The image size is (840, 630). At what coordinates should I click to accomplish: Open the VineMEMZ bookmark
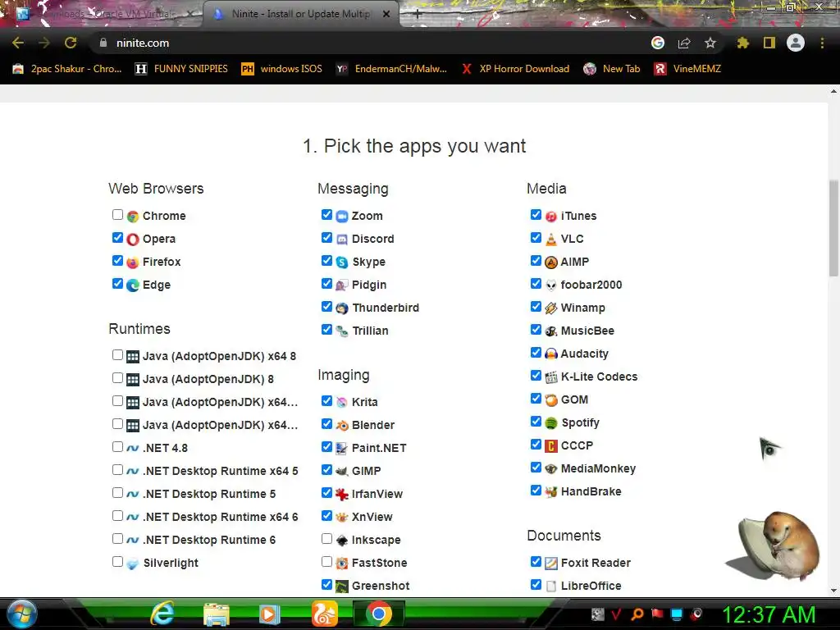[687, 69]
